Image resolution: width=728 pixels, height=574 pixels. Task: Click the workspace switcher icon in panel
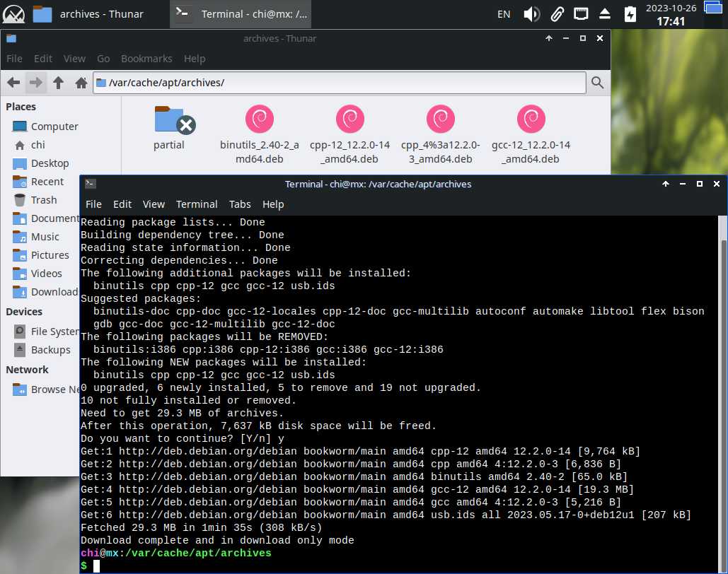[713, 8]
